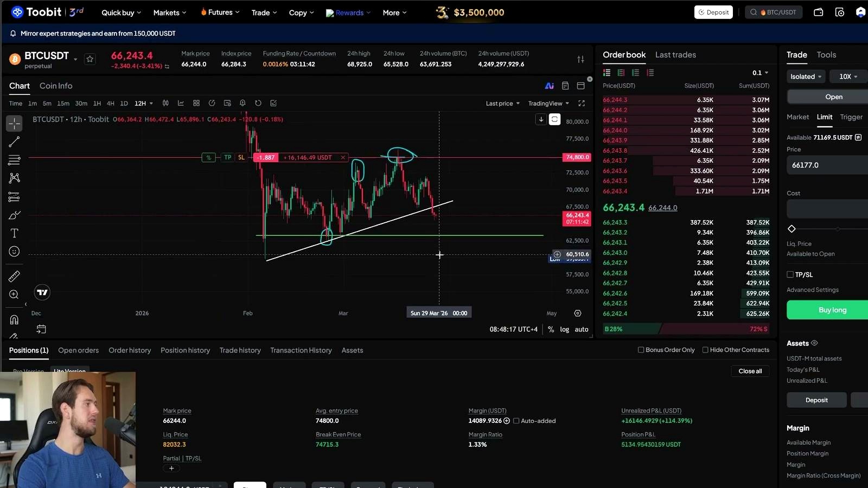Image resolution: width=868 pixels, height=488 pixels.
Task: Select the trend line drawing tool
Action: pyautogui.click(x=14, y=142)
